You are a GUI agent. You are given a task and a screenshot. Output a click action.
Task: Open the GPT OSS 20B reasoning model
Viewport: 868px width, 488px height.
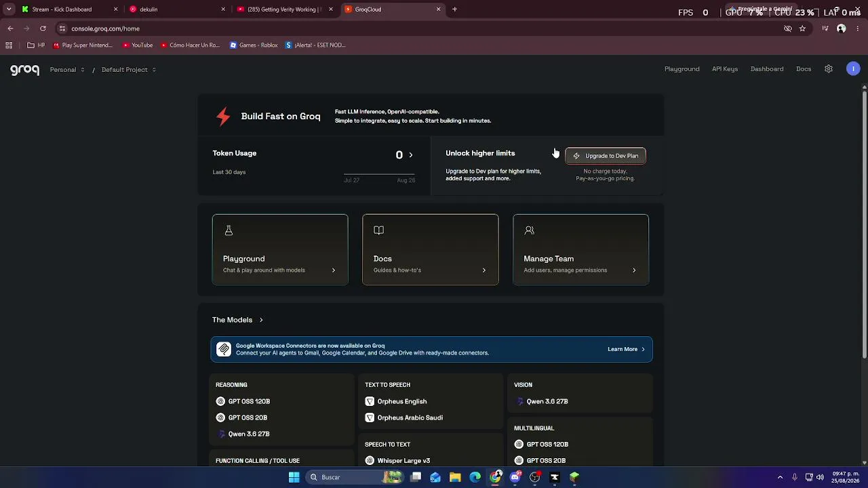241,418
